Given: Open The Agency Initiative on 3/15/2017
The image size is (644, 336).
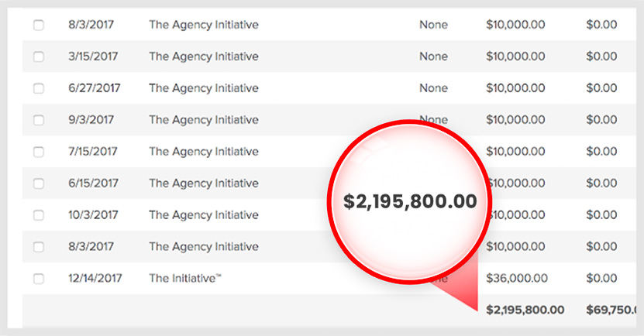Looking at the screenshot, I should pyautogui.click(x=204, y=57).
